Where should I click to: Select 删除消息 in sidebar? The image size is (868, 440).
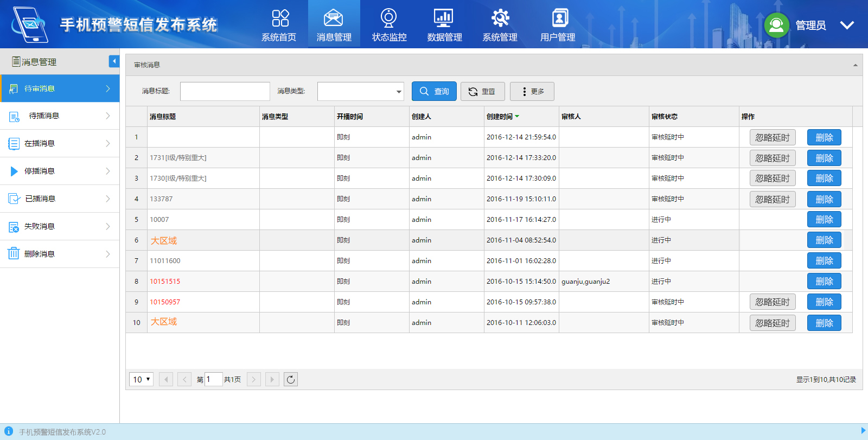(x=60, y=254)
